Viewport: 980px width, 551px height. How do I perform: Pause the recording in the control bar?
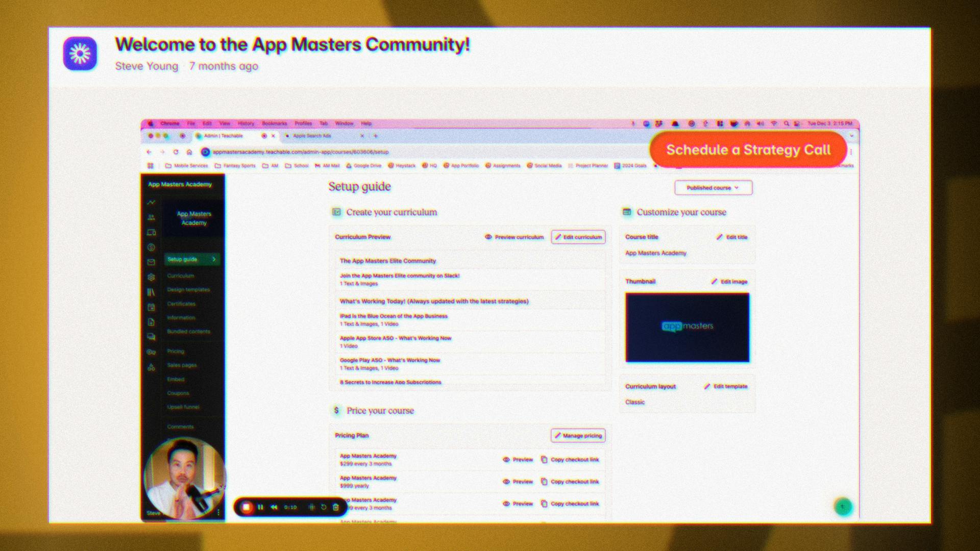pyautogui.click(x=260, y=507)
